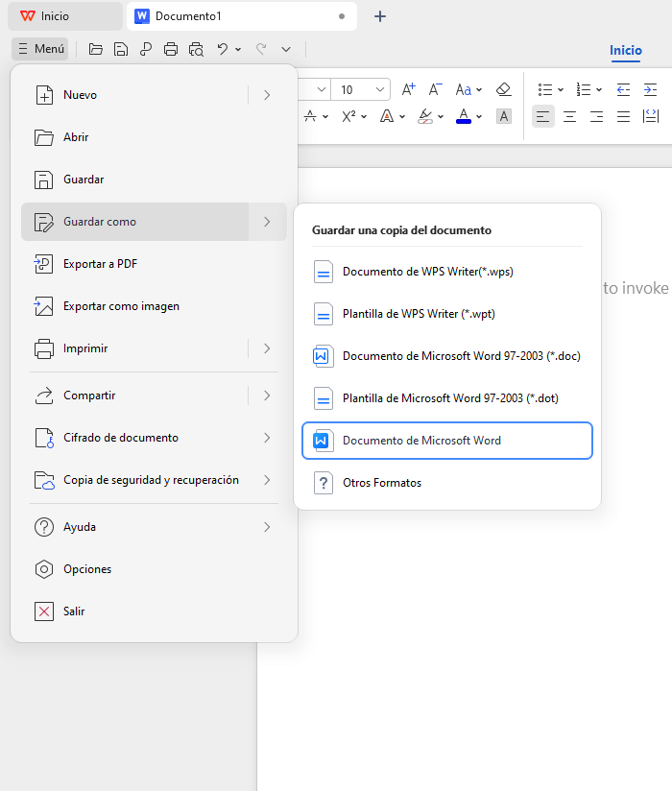
Task: Open a new tab with plus button
Action: pos(380,16)
